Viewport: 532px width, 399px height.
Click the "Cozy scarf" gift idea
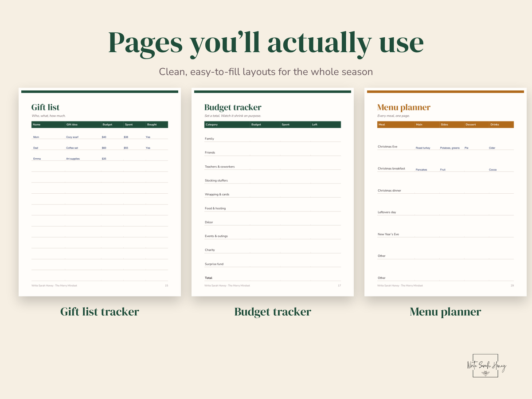click(72, 137)
